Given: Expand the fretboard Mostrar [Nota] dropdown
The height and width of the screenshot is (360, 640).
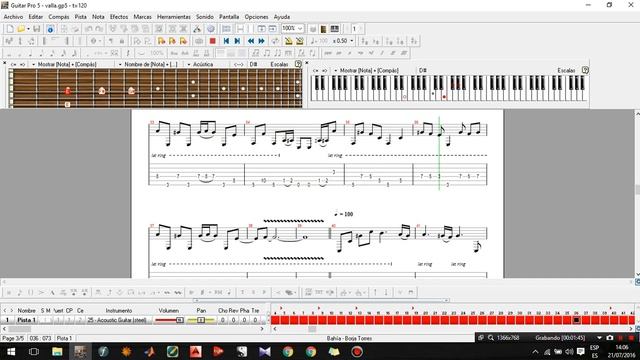Looking at the screenshot, I should (x=33, y=64).
